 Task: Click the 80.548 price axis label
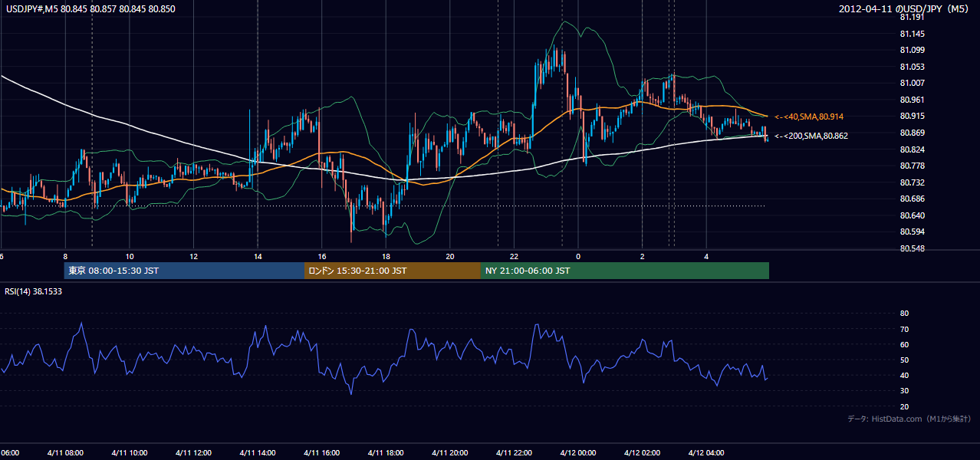912,248
